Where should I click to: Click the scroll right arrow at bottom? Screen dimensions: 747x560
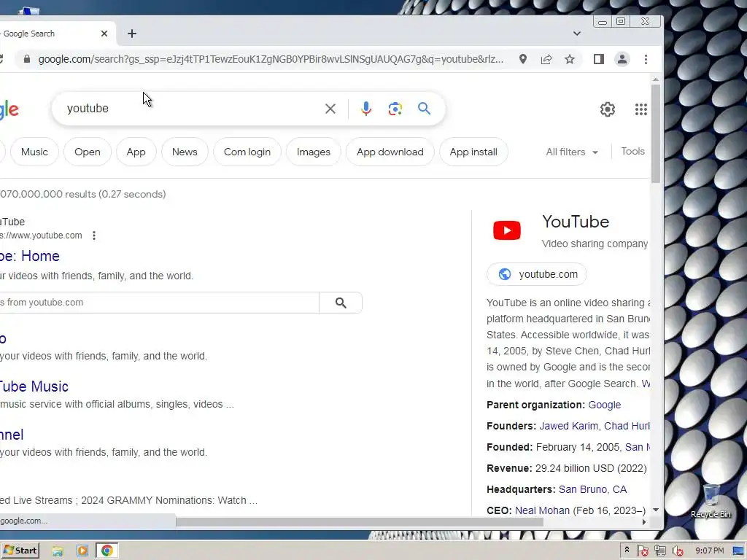click(644, 522)
